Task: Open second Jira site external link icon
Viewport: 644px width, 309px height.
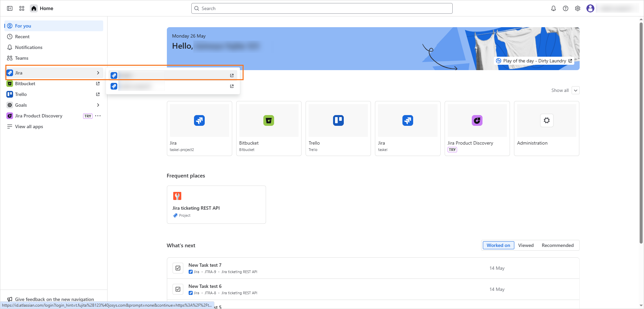Action: [232, 86]
